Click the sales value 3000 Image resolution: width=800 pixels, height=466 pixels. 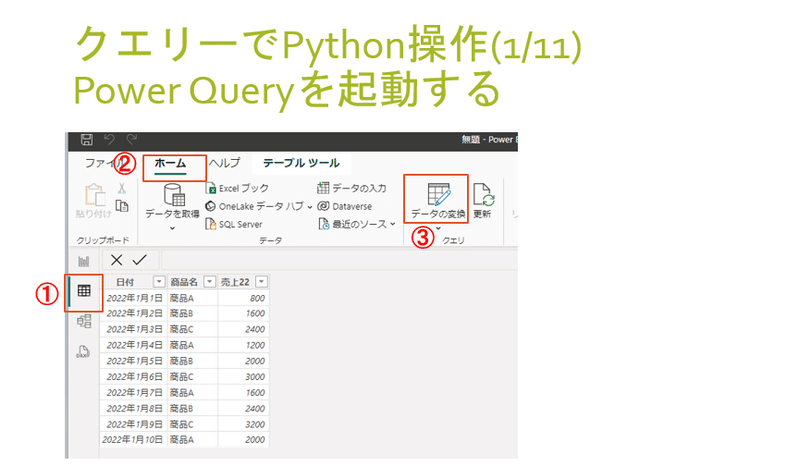coord(255,377)
